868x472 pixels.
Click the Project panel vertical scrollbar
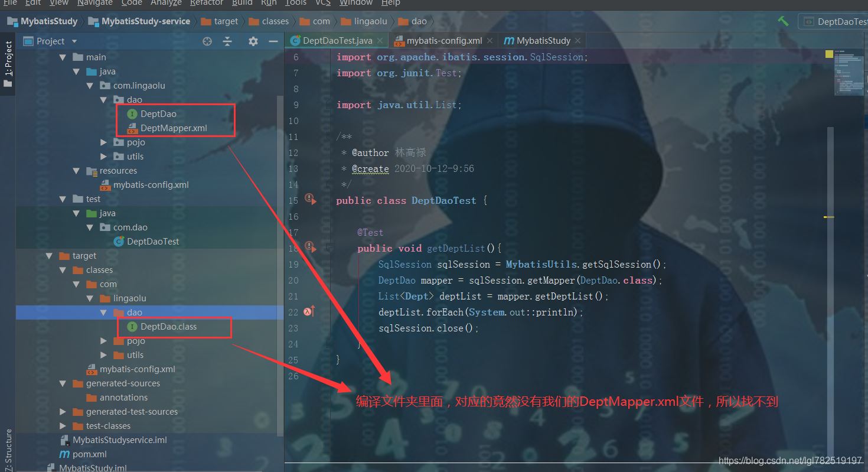point(280,266)
